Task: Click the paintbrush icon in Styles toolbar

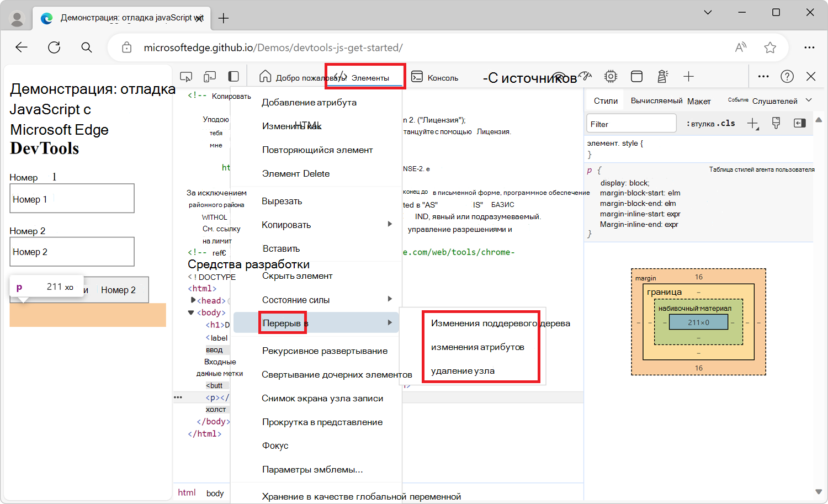Action: coord(776,124)
